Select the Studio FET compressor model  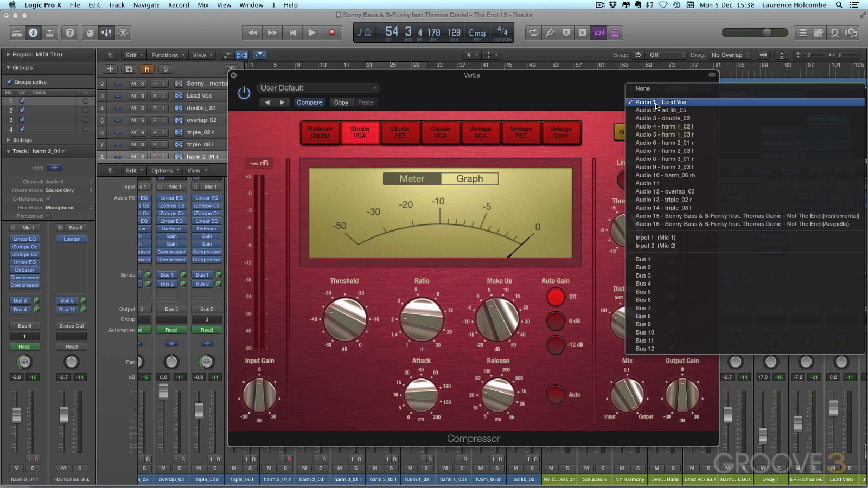[x=400, y=132]
